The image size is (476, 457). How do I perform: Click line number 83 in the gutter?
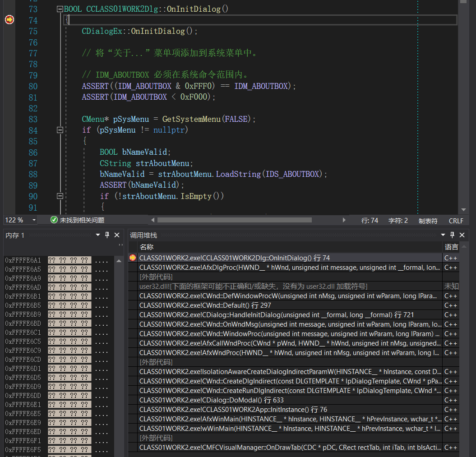(x=33, y=119)
